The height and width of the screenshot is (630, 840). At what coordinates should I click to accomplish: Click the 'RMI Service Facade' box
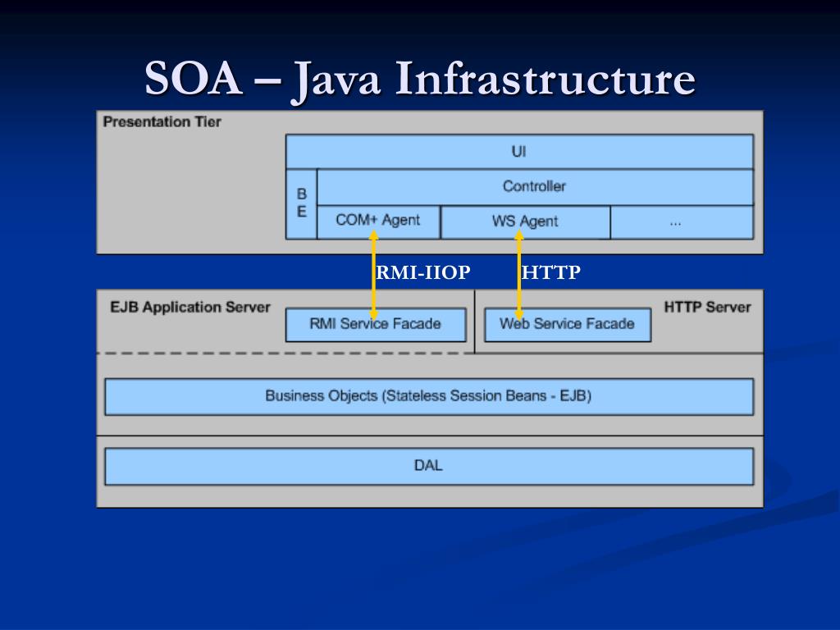pos(376,325)
